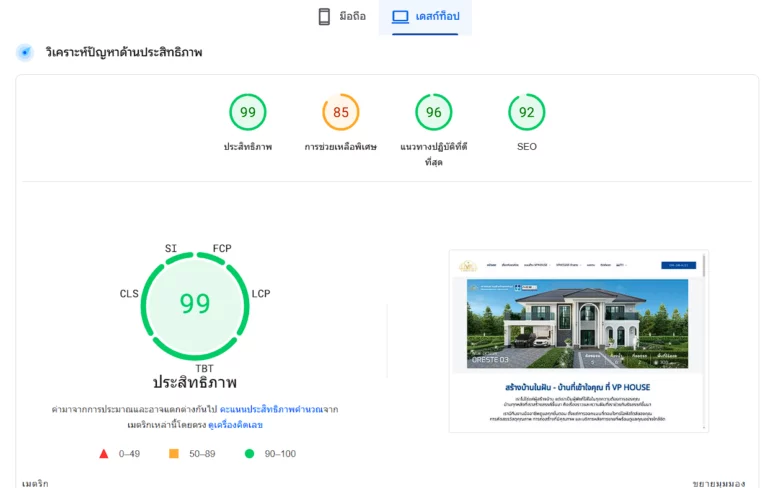The width and height of the screenshot is (768, 488).
Task: Click the red triangle 0–49 legend icon
Action: pos(104,454)
